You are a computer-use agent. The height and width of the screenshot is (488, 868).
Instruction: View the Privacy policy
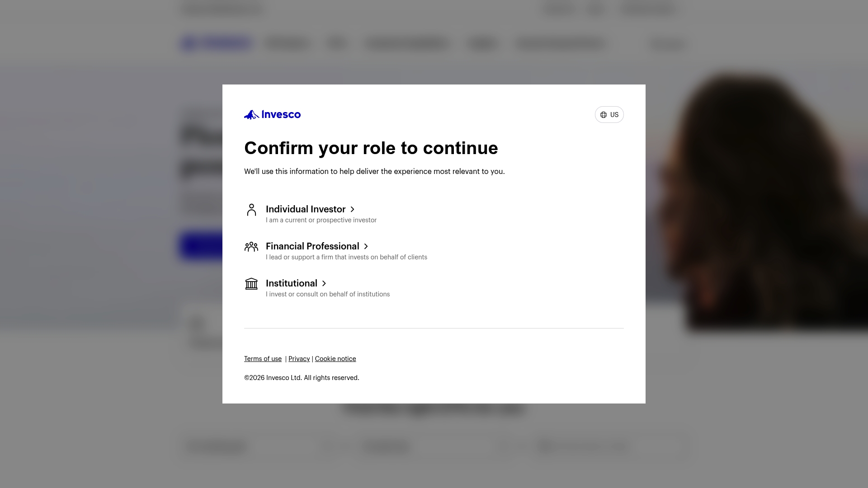tap(299, 358)
